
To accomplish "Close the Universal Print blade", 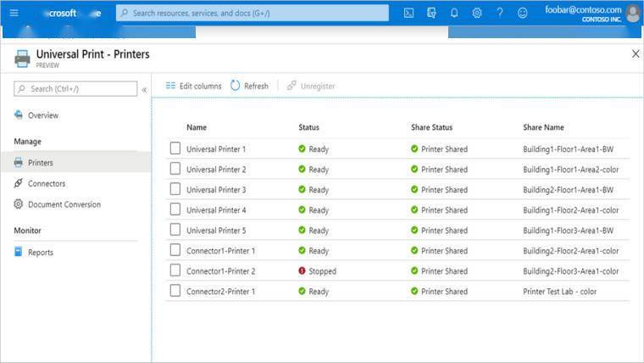I will tap(636, 53).
